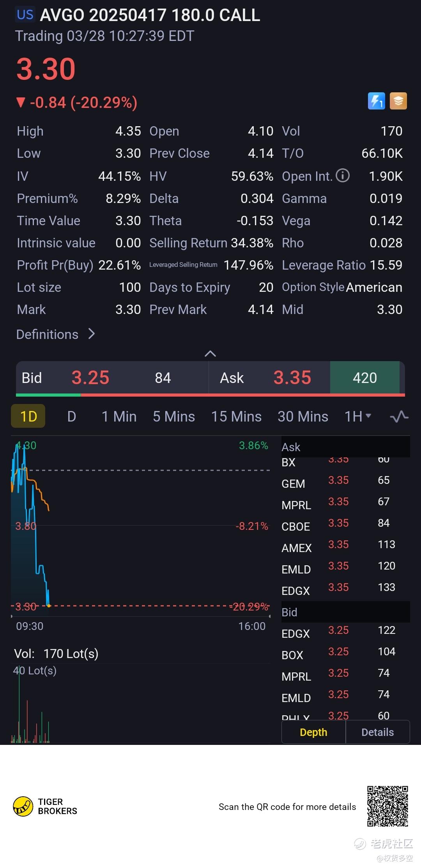The width and height of the screenshot is (421, 868).
Task: Show the Depth order book view
Action: (x=313, y=732)
